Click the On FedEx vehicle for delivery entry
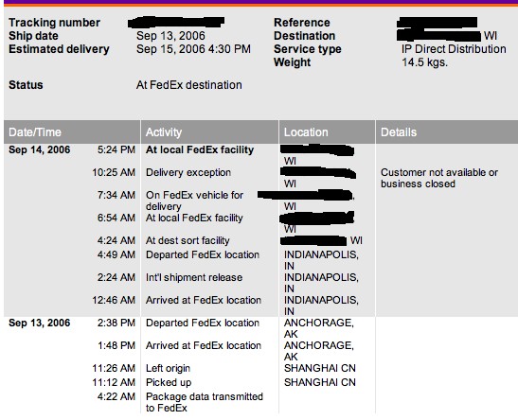The height and width of the screenshot is (420, 518). pyautogui.click(x=194, y=201)
